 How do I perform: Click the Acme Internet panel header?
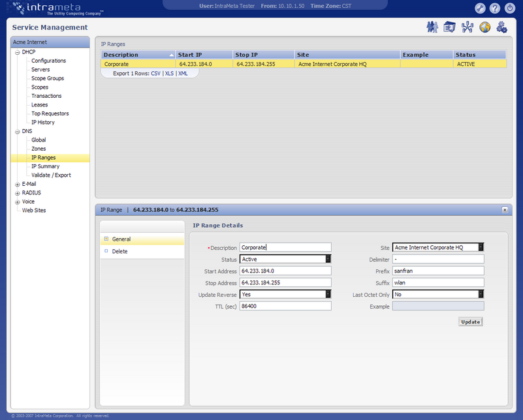[50, 42]
